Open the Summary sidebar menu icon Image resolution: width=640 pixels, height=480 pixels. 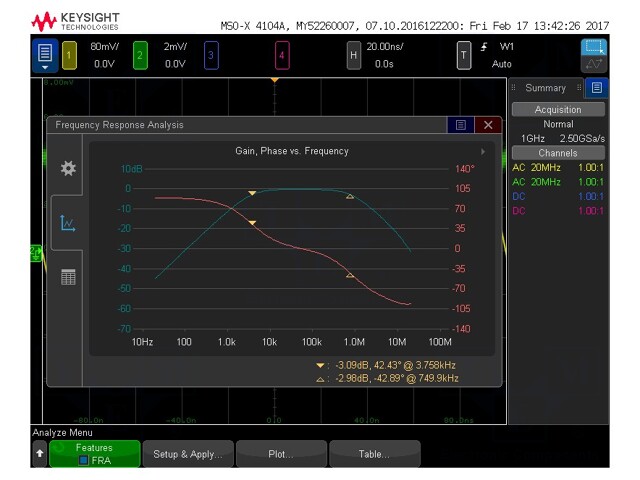pos(596,88)
